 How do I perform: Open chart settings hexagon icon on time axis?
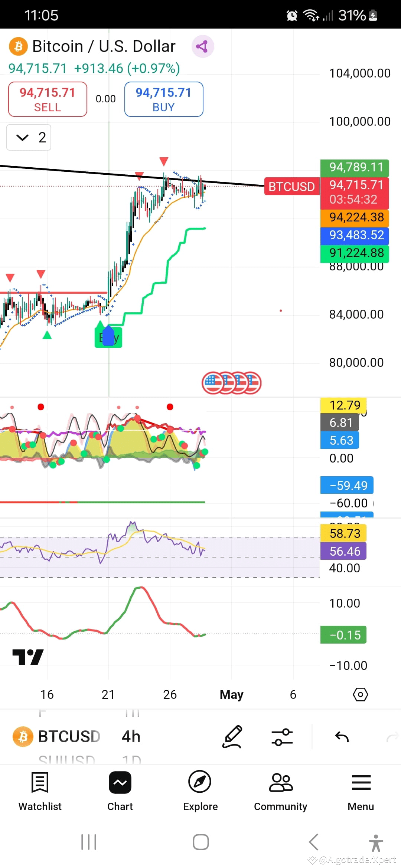360,694
